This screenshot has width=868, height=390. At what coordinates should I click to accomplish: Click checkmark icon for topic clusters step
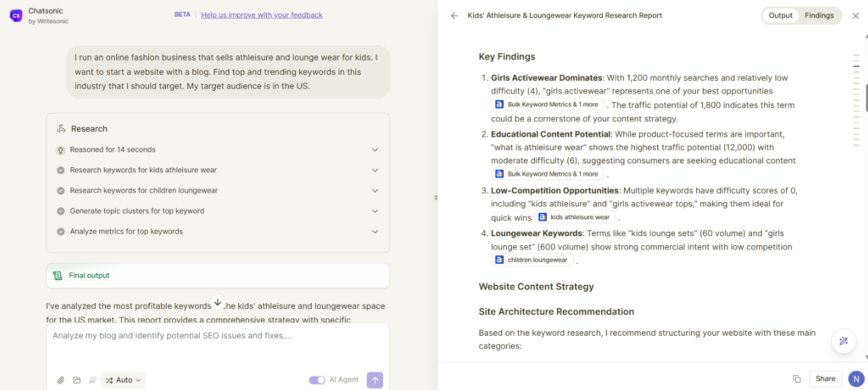(x=61, y=211)
